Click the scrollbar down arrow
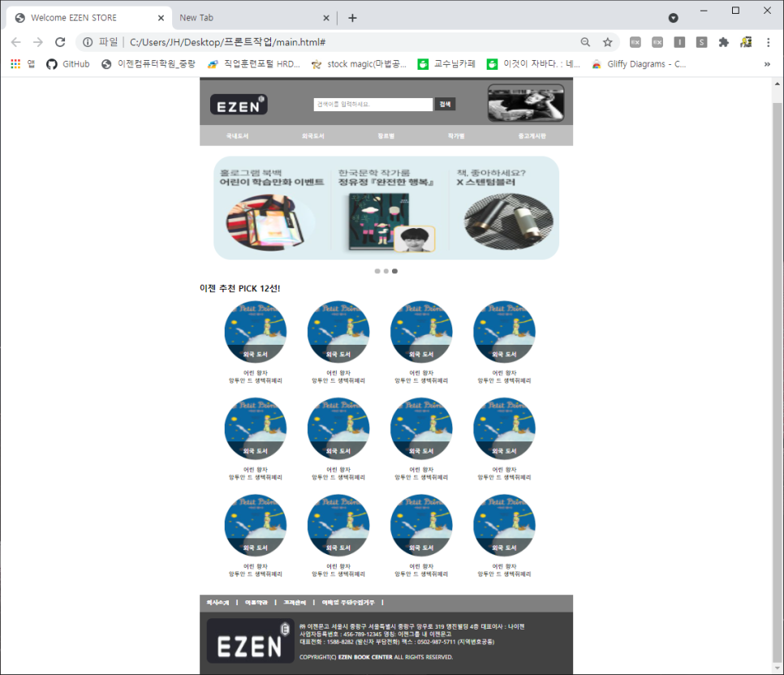The width and height of the screenshot is (784, 675). click(777, 668)
